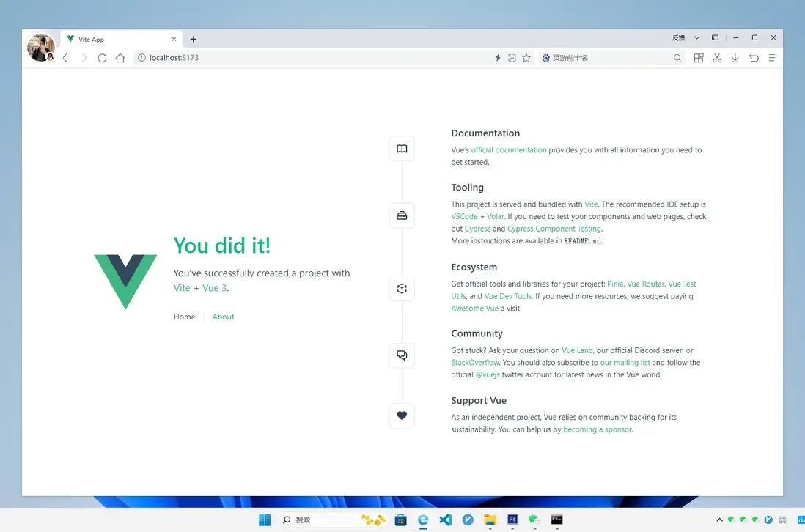Click the browser profile avatar
805x532 pixels.
click(40, 48)
